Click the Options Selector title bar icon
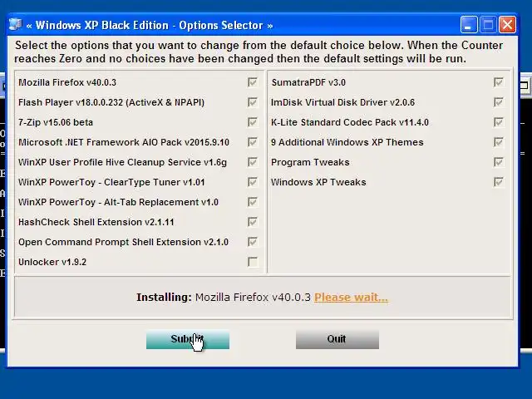Screen dimensions: 532x399 (x=15, y=25)
